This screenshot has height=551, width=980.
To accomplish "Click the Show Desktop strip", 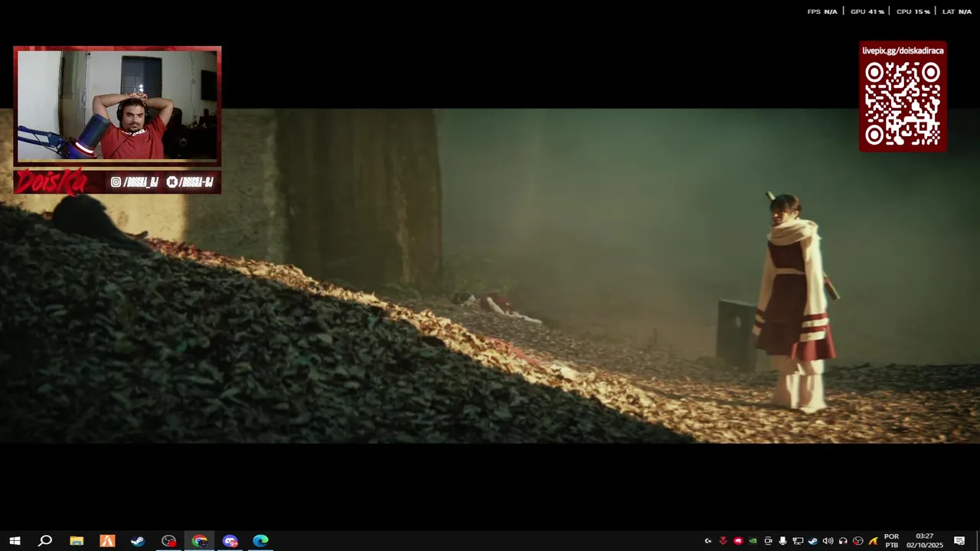I will [x=978, y=541].
